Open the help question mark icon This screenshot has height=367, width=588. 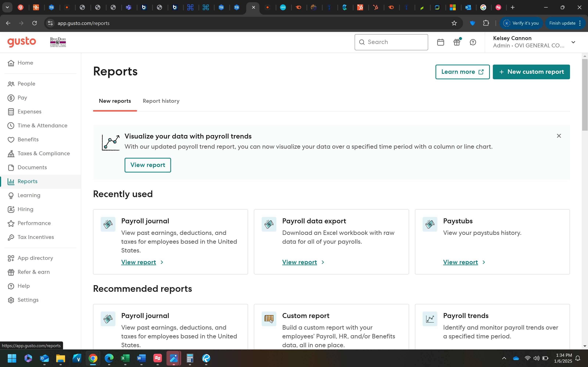(473, 42)
